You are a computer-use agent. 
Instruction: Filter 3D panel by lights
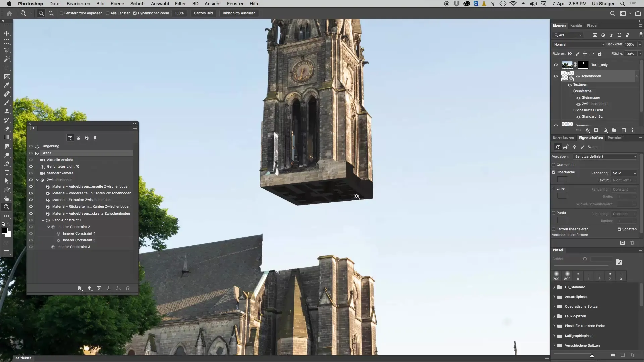click(95, 138)
